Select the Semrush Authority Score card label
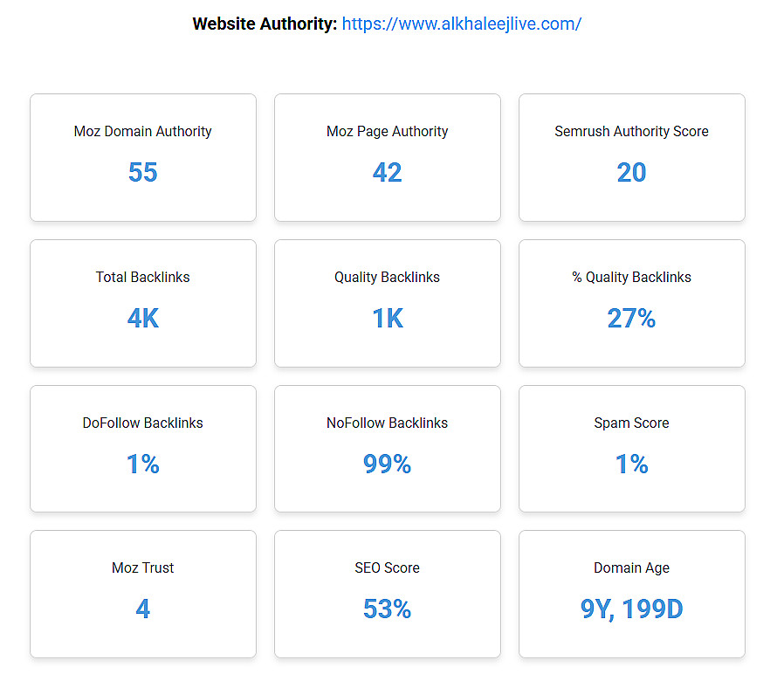 631,132
